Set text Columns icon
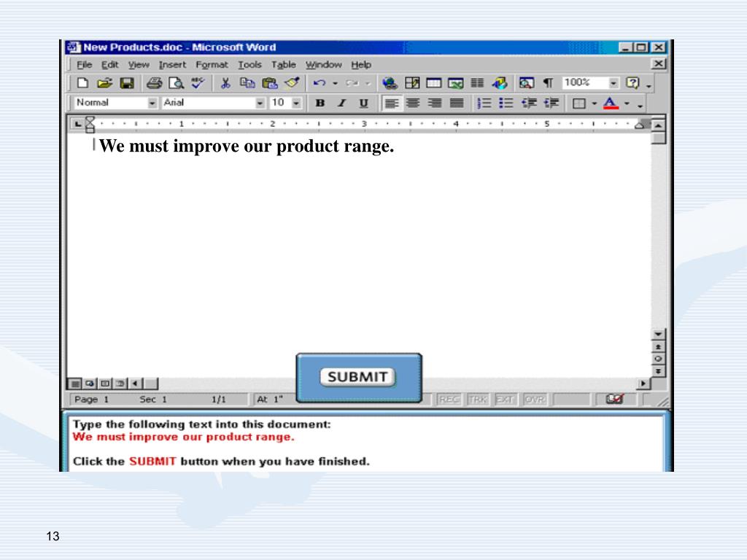Viewport: 747px width, 560px height. (x=477, y=83)
